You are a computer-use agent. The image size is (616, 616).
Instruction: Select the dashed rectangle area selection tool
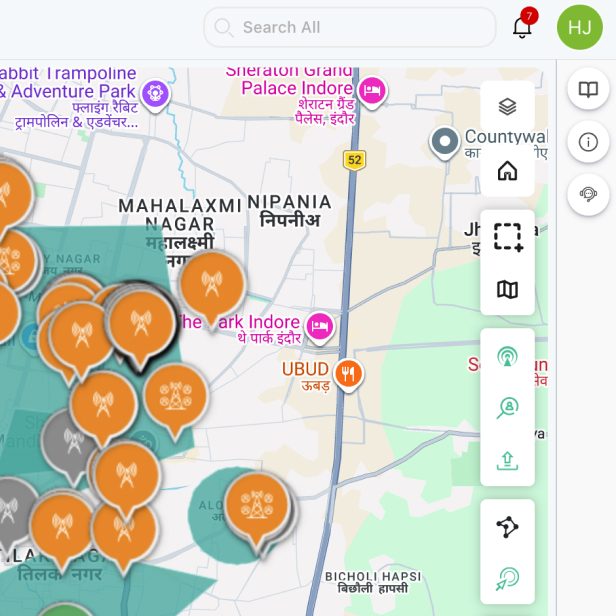[508, 237]
